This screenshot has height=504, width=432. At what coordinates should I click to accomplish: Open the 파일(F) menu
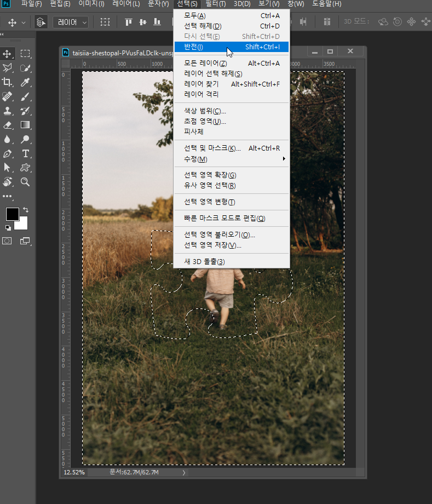[31, 4]
